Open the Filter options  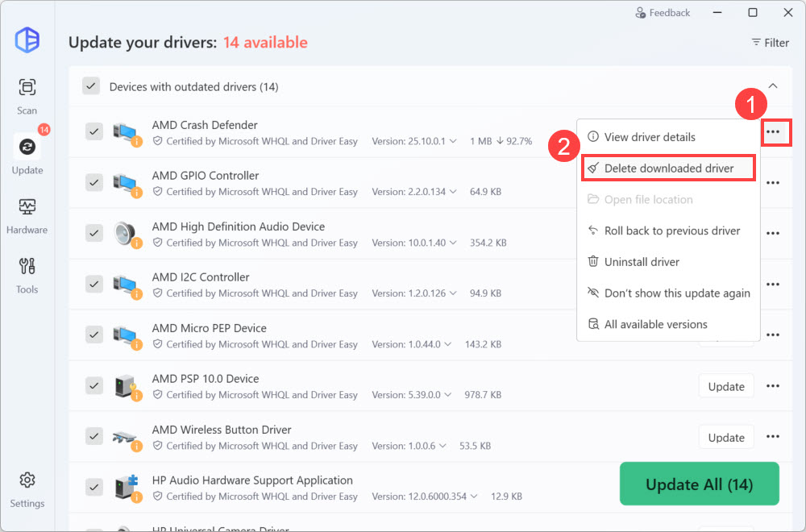click(770, 43)
